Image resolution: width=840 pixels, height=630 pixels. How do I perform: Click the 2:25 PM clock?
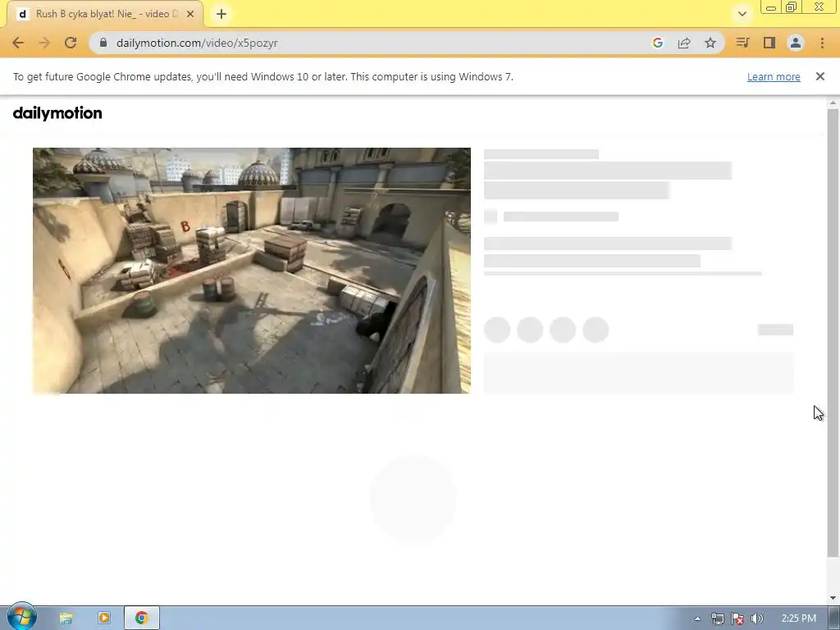tap(798, 619)
